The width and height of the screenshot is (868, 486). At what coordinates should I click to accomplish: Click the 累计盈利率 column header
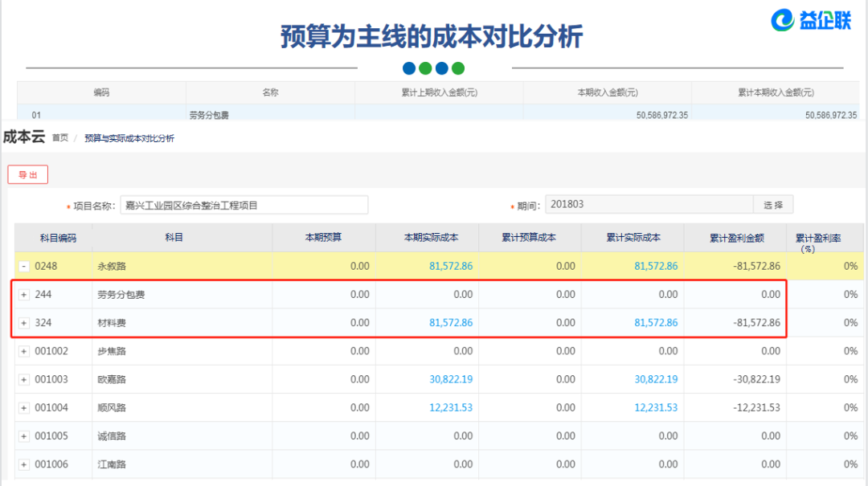(x=818, y=242)
